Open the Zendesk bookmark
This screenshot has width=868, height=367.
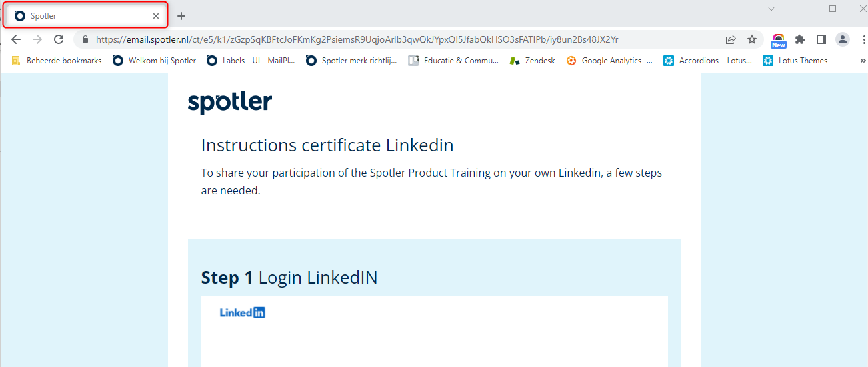point(532,61)
